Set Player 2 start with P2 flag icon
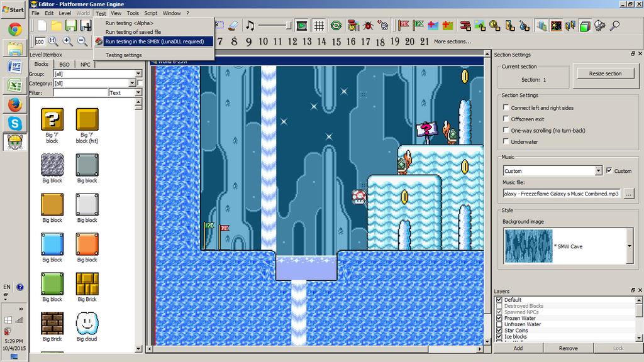The width and height of the screenshot is (644, 362). [418, 26]
